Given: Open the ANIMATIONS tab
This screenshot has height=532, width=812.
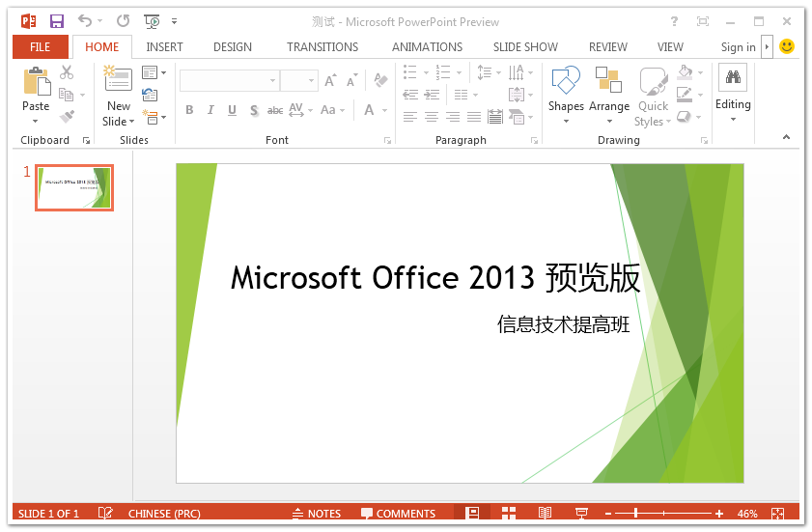Looking at the screenshot, I should pos(427,47).
